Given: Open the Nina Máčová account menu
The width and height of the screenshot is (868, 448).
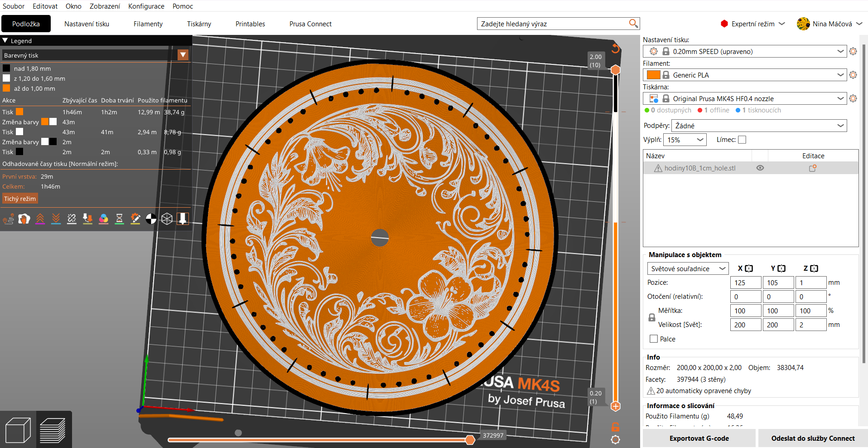Looking at the screenshot, I should 829,24.
